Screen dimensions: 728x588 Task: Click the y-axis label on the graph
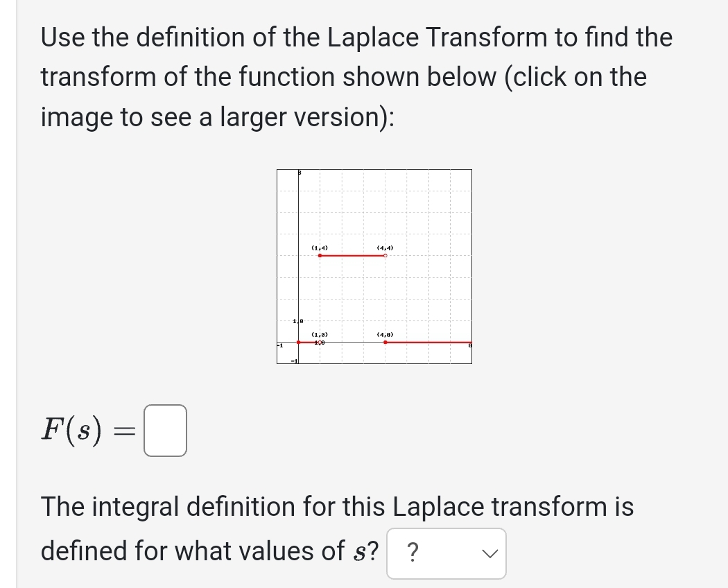(x=298, y=173)
